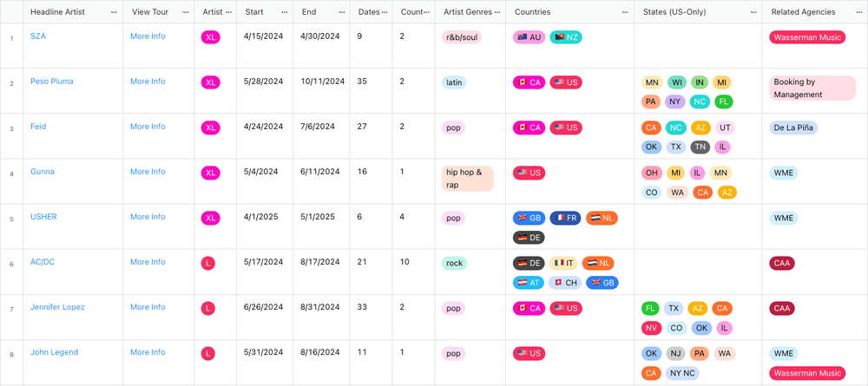This screenshot has width=868, height=386.
Task: Click the IT country tag in AC/DC row
Action: (x=563, y=263)
